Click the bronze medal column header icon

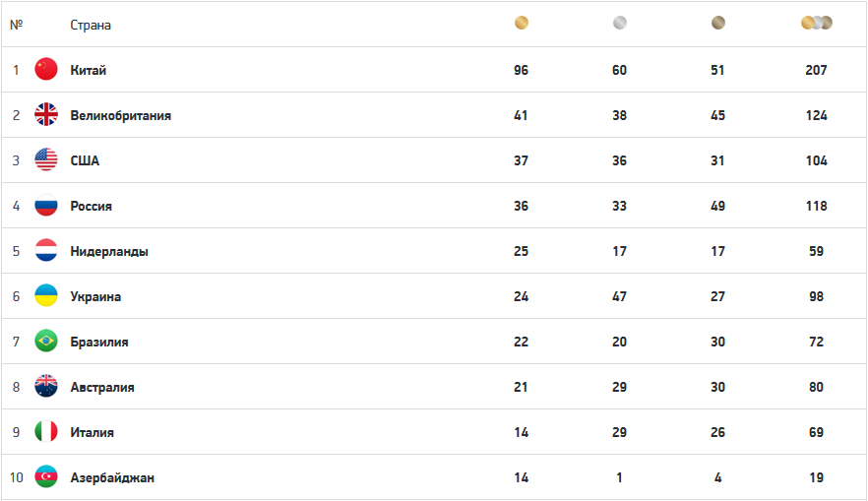point(718,24)
